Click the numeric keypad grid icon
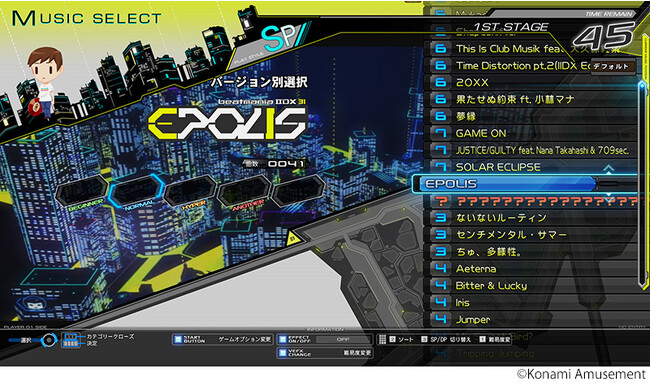 (383, 340)
